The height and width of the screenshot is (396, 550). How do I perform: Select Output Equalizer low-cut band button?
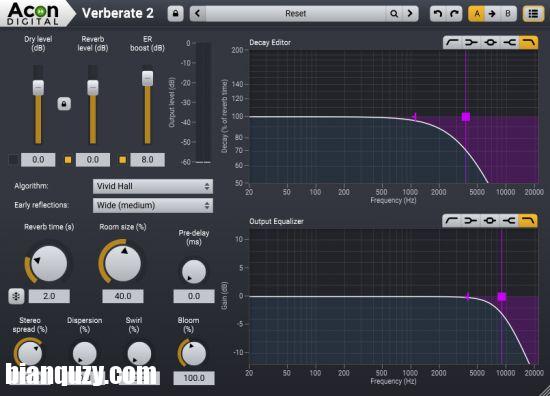[452, 221]
